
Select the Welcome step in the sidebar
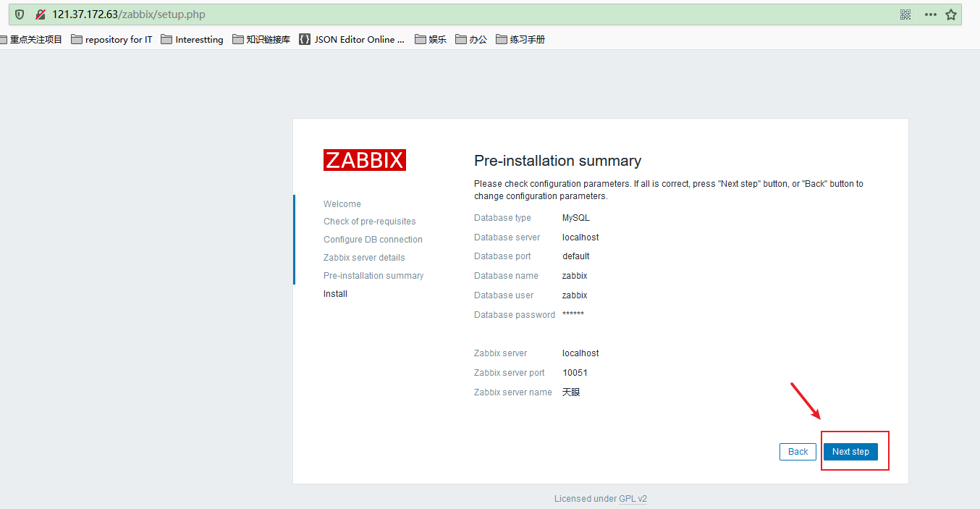(342, 203)
